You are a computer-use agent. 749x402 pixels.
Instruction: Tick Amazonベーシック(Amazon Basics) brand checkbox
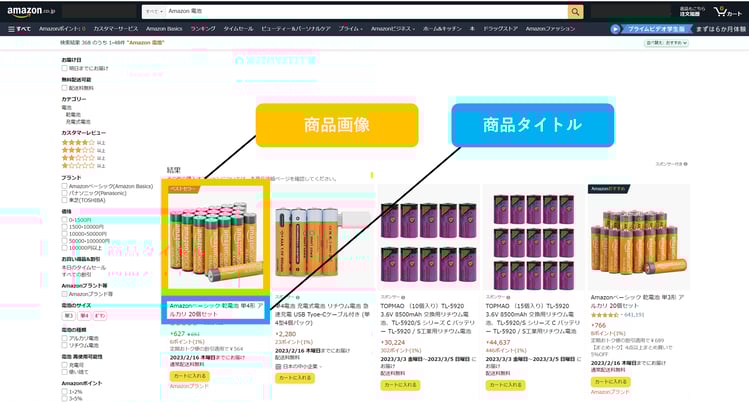coord(64,186)
